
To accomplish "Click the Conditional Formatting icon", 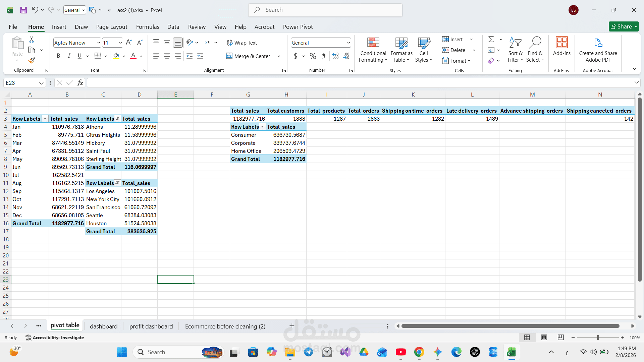I will coord(373,43).
